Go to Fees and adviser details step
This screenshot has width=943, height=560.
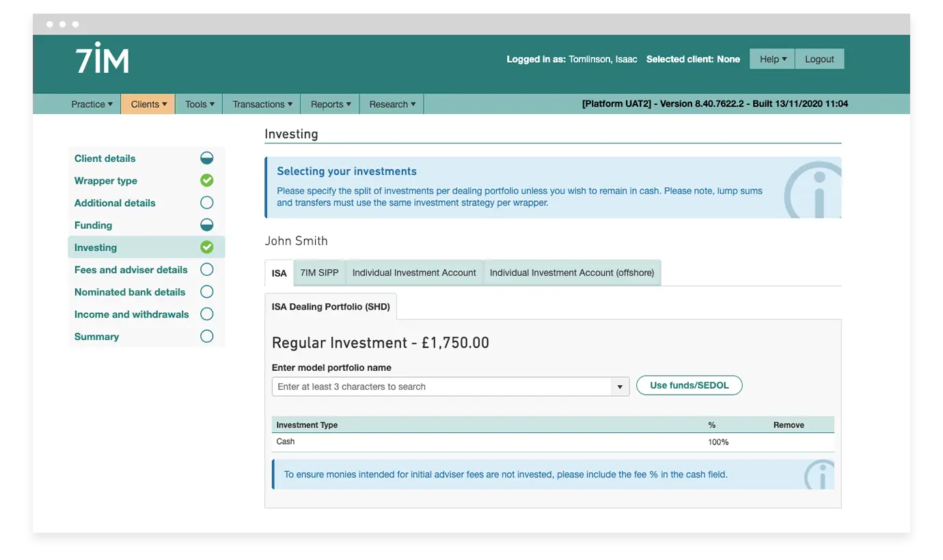(x=131, y=270)
